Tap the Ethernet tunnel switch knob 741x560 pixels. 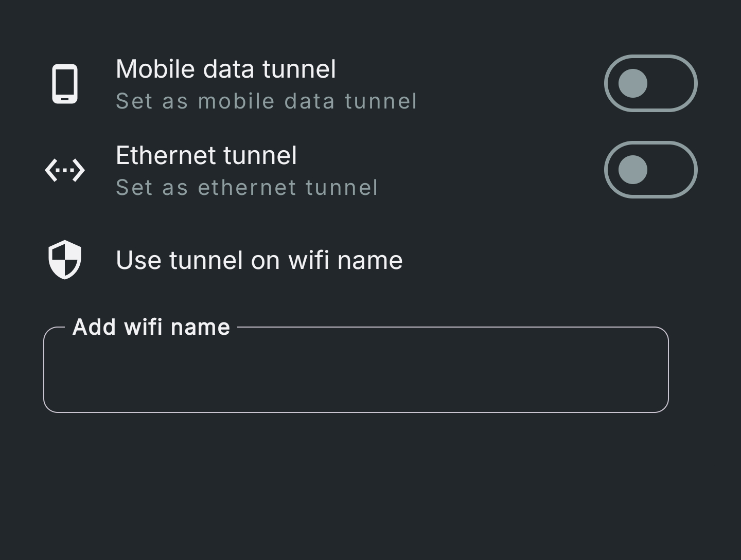(x=632, y=170)
